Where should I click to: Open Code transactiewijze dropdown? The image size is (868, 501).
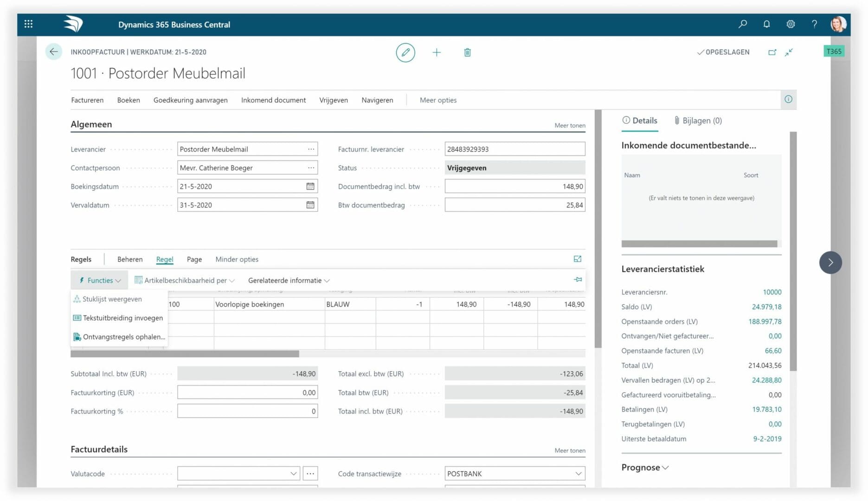[578, 474]
